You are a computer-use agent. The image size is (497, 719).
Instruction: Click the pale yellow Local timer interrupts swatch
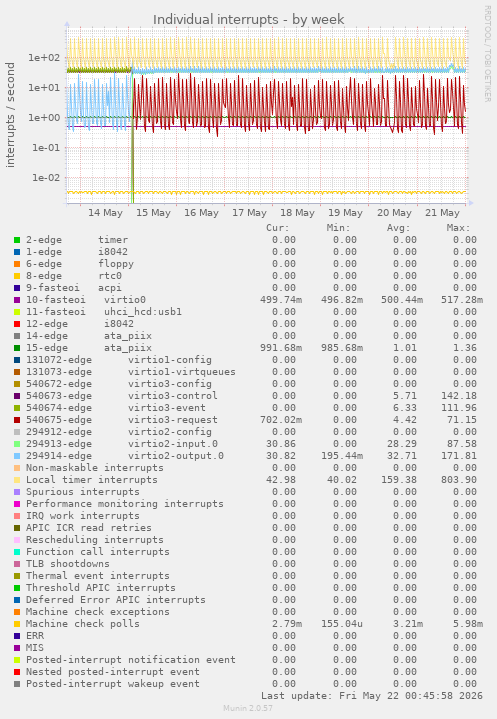(x=17, y=480)
